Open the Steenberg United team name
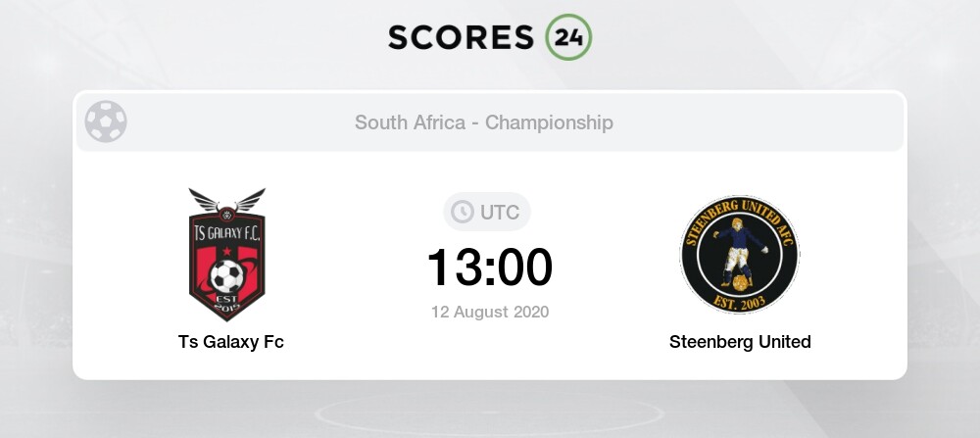 click(740, 342)
